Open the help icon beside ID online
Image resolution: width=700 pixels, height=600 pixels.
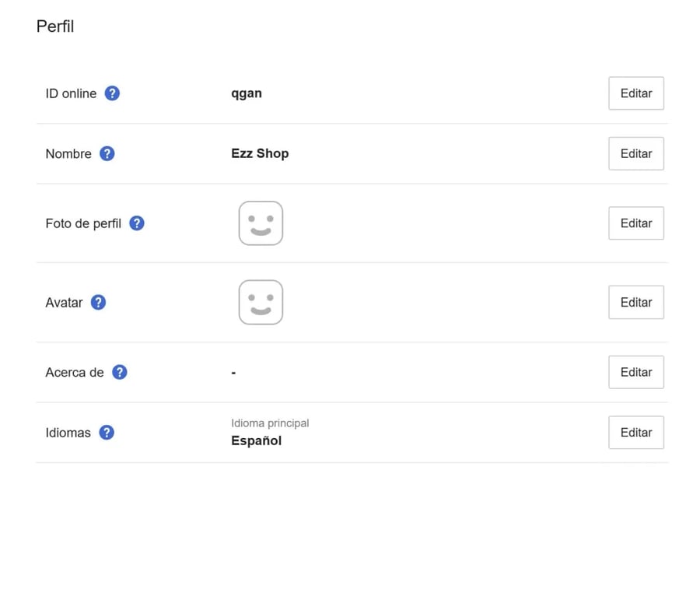(x=112, y=93)
